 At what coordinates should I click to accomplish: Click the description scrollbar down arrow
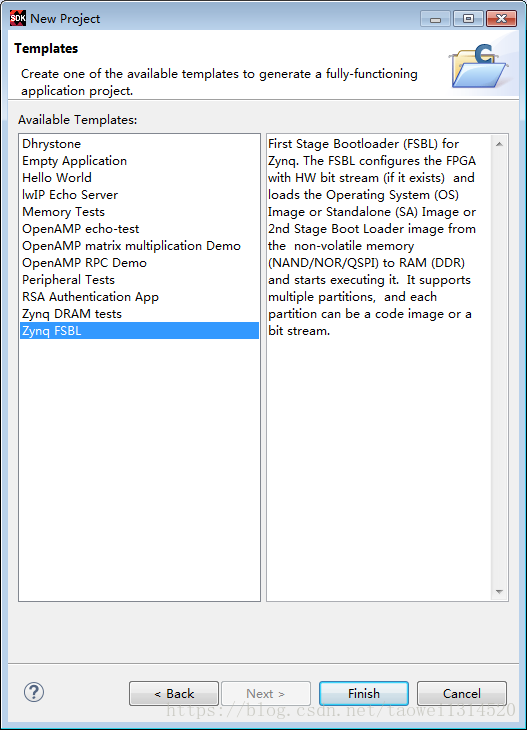click(x=499, y=592)
